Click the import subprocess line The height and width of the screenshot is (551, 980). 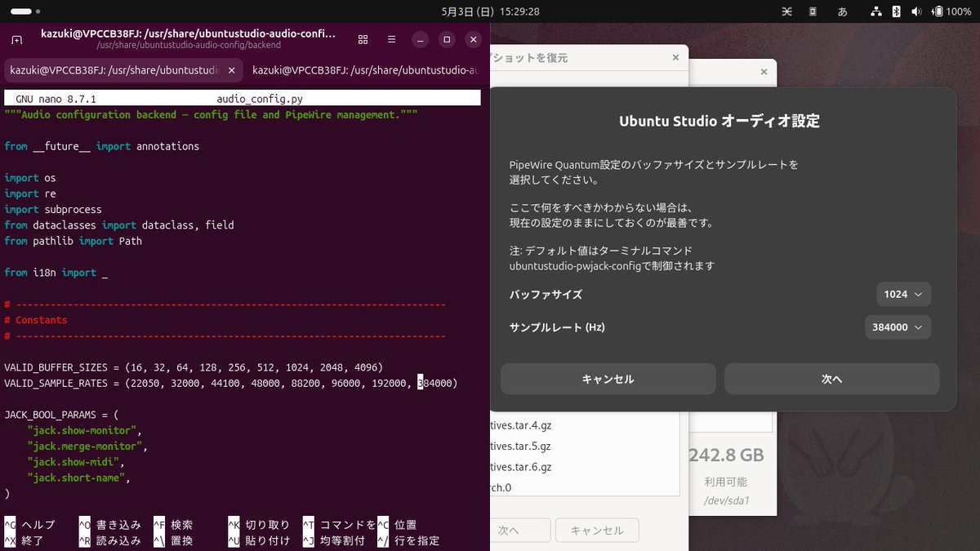(53, 209)
